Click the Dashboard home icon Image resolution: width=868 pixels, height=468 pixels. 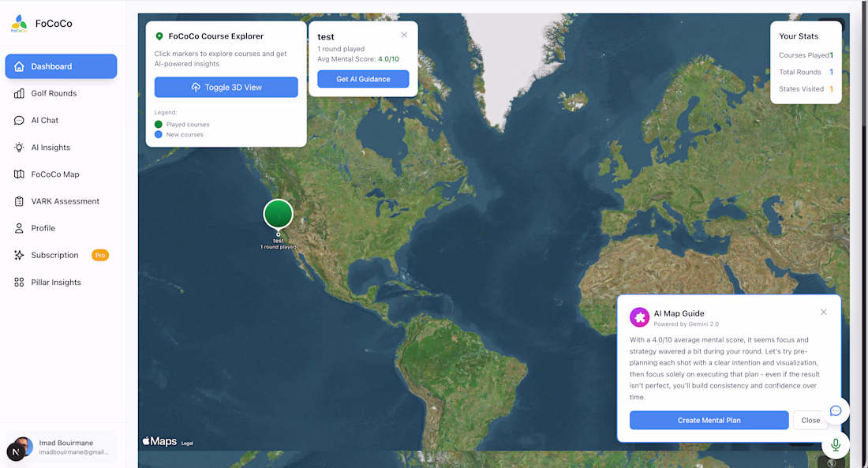coord(19,66)
